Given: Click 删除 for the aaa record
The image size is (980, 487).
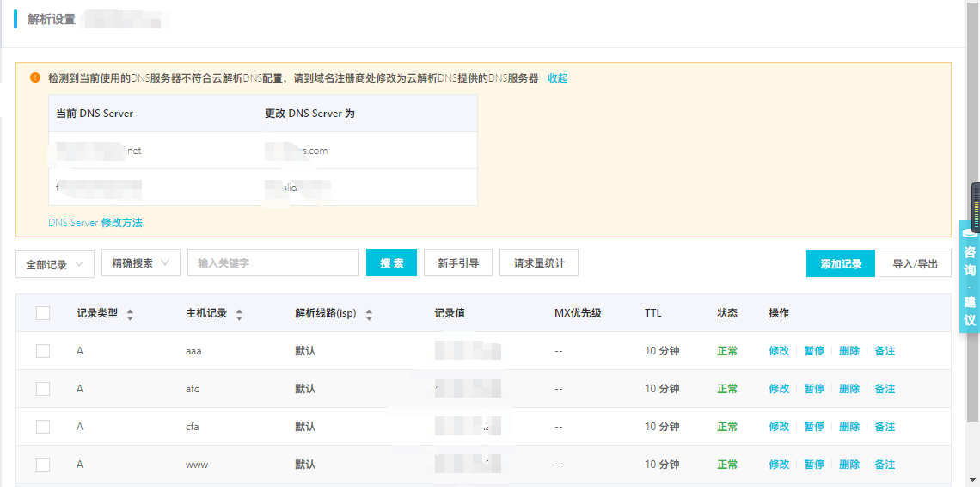Looking at the screenshot, I should (849, 351).
